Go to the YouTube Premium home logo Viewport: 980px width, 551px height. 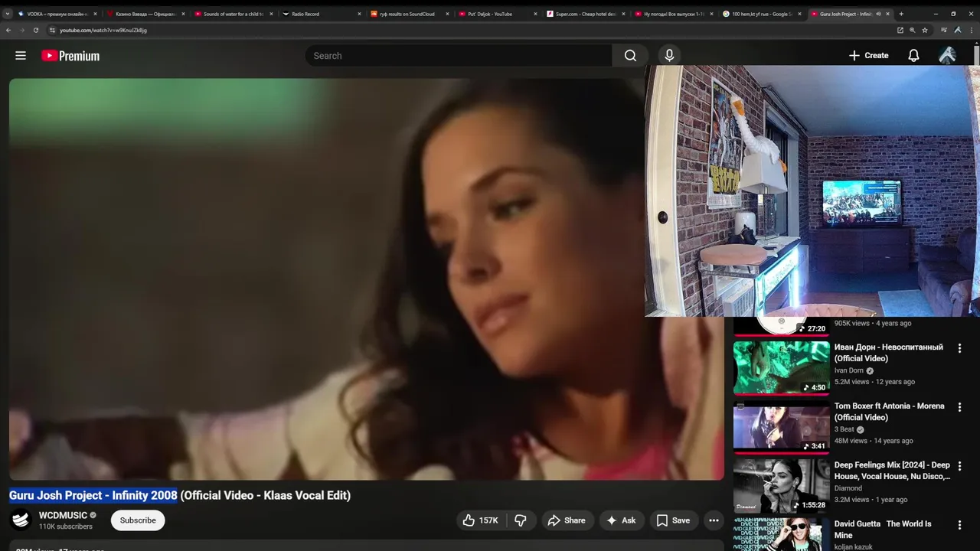[x=70, y=56]
